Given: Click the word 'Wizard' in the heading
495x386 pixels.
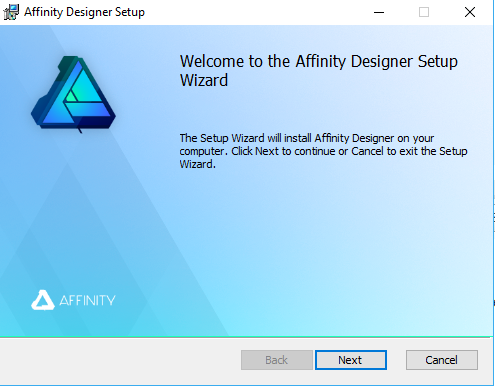Looking at the screenshot, I should (204, 80).
